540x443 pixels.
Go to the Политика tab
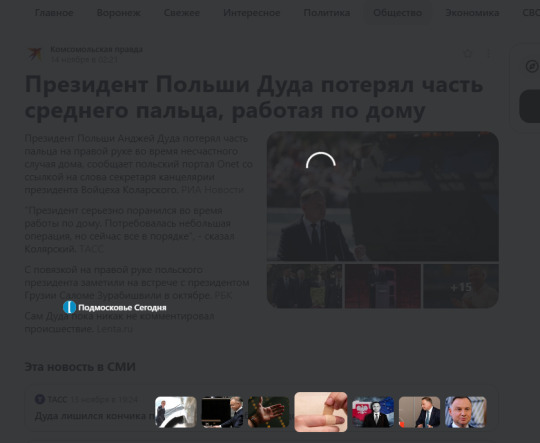pos(326,13)
